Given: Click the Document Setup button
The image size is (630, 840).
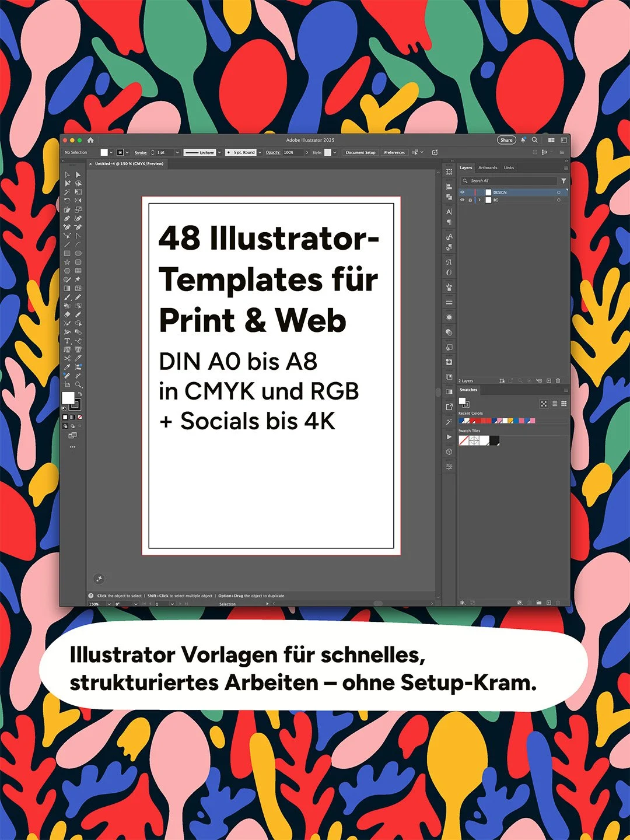Looking at the screenshot, I should 360,152.
